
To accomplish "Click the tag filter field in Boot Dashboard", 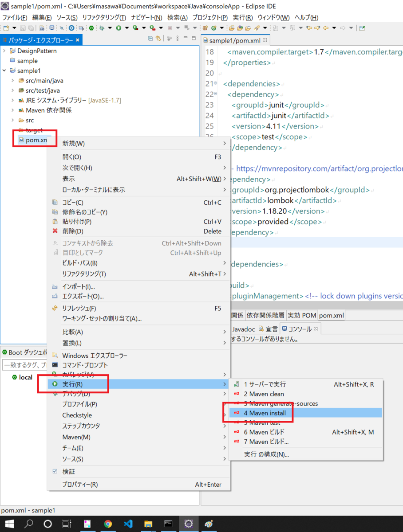I will (24, 365).
